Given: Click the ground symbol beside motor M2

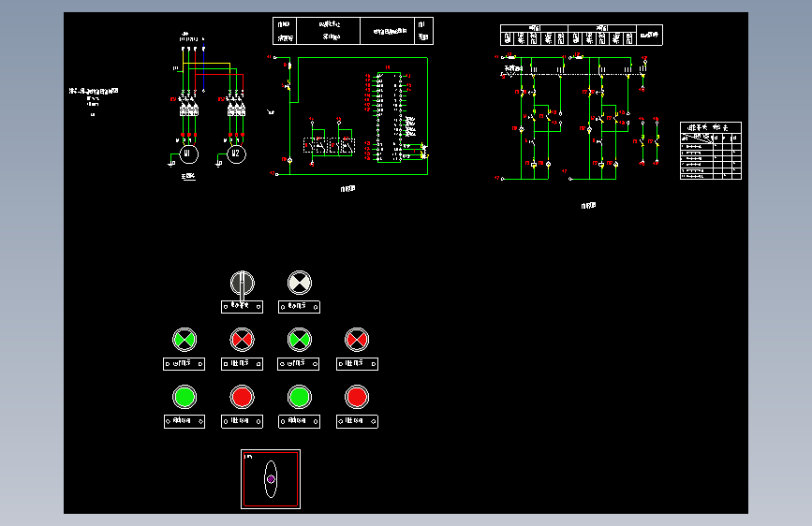Looking at the screenshot, I should 219,164.
